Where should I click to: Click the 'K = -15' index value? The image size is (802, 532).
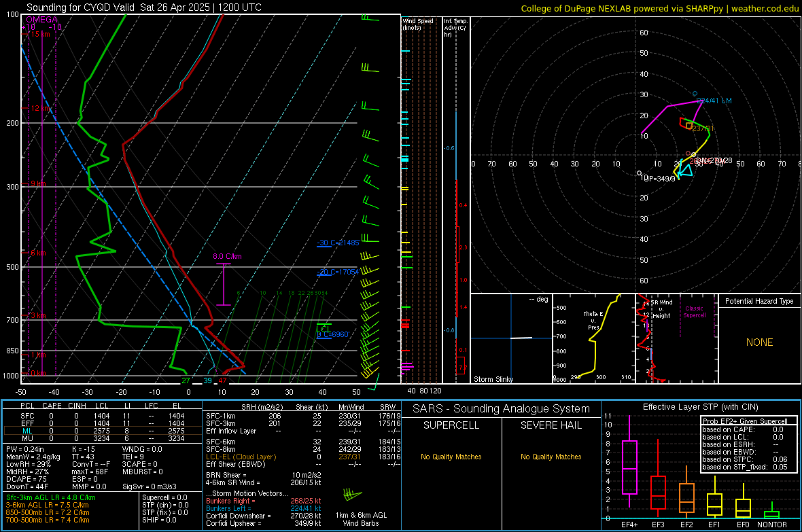click(x=84, y=449)
